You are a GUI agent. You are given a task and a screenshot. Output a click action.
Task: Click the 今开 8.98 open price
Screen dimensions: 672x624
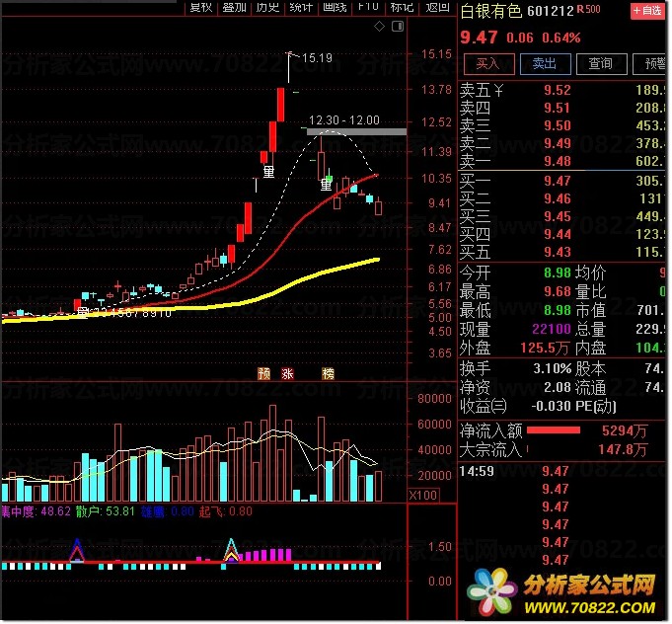pyautogui.click(x=558, y=273)
